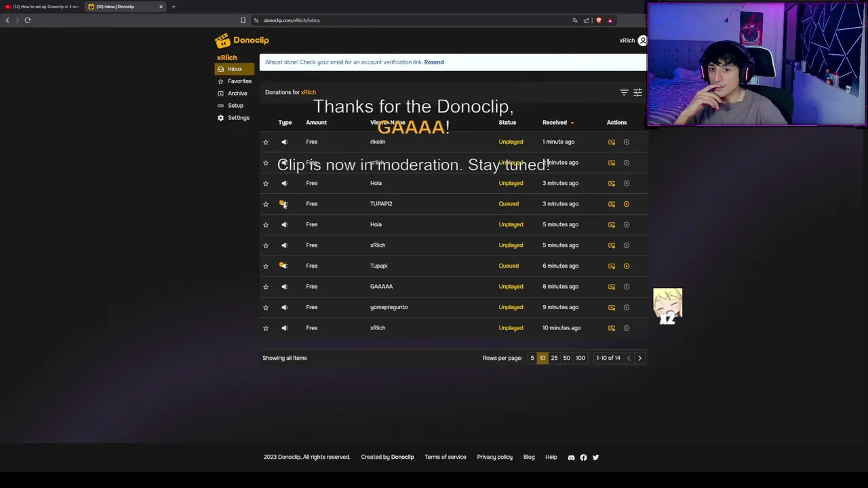Image resolution: width=868 pixels, height=488 pixels.
Task: Click the speaker icon in yomepregunto row
Action: point(285,307)
